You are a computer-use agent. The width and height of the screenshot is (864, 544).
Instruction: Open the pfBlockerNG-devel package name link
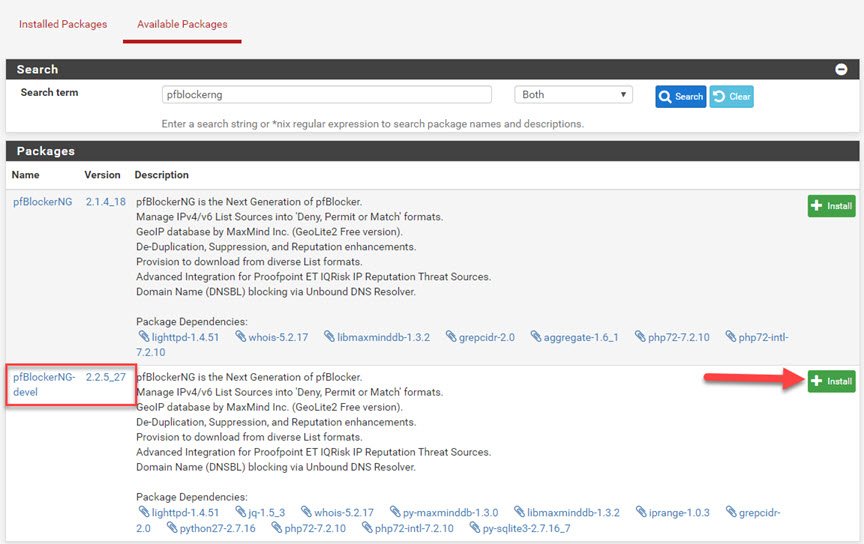click(44, 384)
